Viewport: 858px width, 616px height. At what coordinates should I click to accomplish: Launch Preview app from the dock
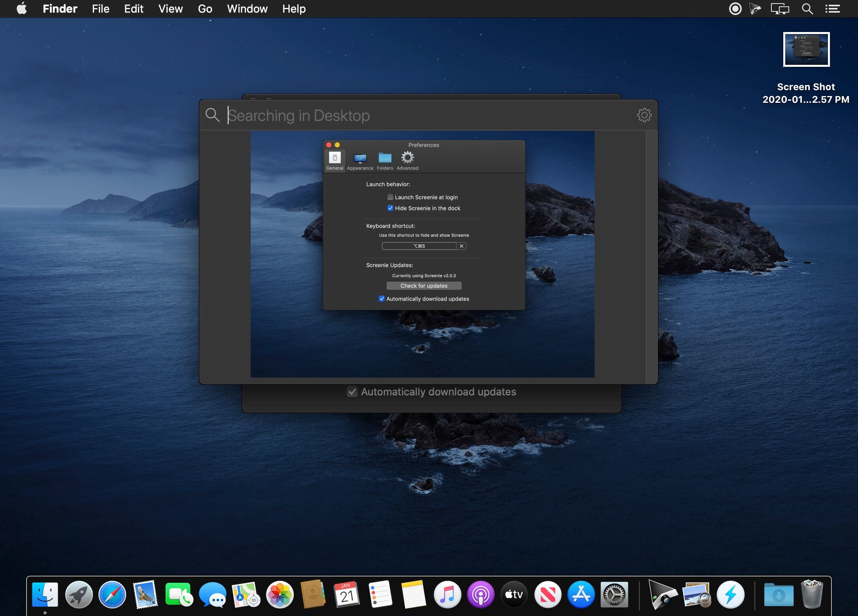pyautogui.click(x=696, y=594)
